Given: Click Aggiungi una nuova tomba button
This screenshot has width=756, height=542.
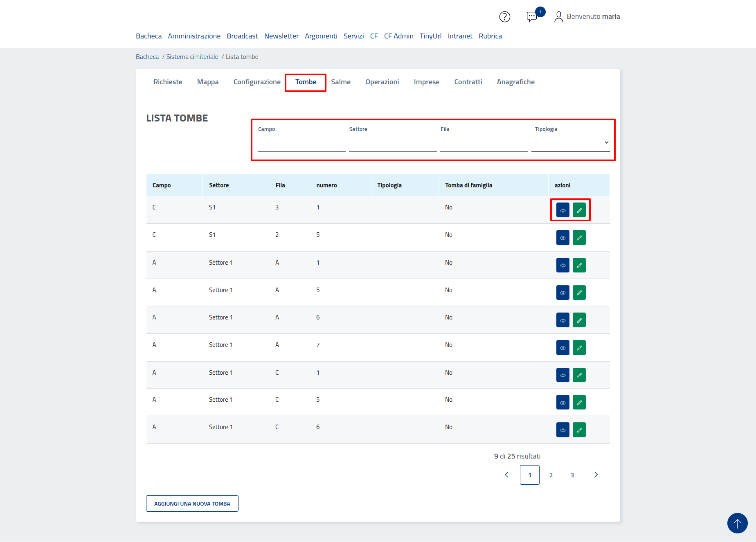Looking at the screenshot, I should (192, 504).
